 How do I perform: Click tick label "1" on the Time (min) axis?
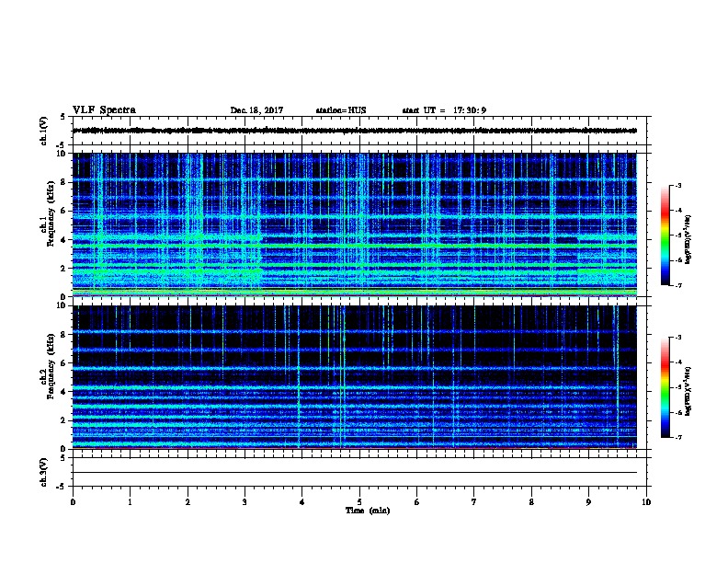[130, 502]
